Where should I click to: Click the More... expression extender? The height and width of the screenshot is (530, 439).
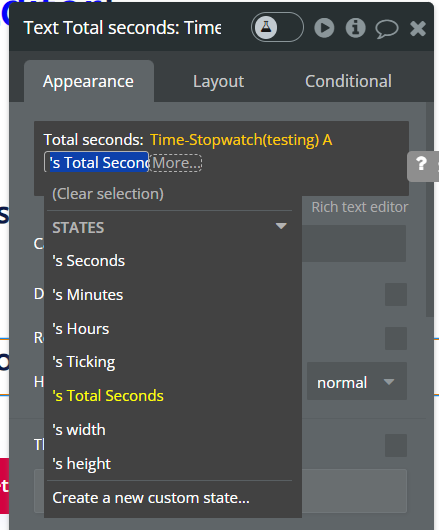click(x=176, y=163)
